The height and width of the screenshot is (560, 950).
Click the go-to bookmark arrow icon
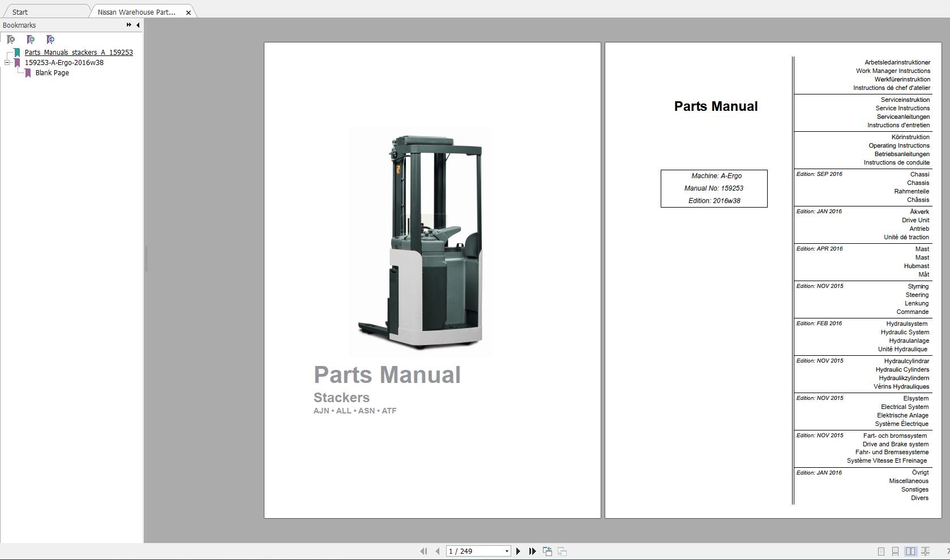(x=50, y=40)
